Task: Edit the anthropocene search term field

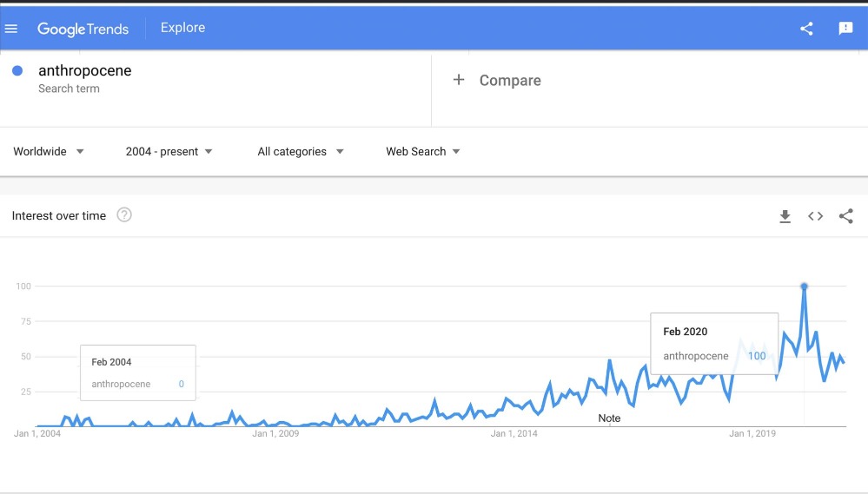Action: tap(85, 71)
